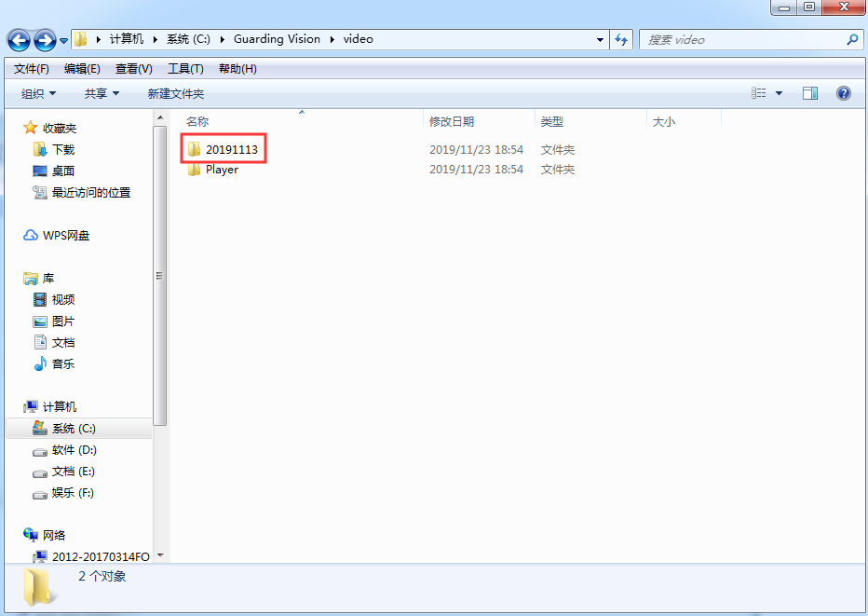Create a folder via 新建文件夹
Viewport: 868px width, 616px height.
(x=176, y=93)
